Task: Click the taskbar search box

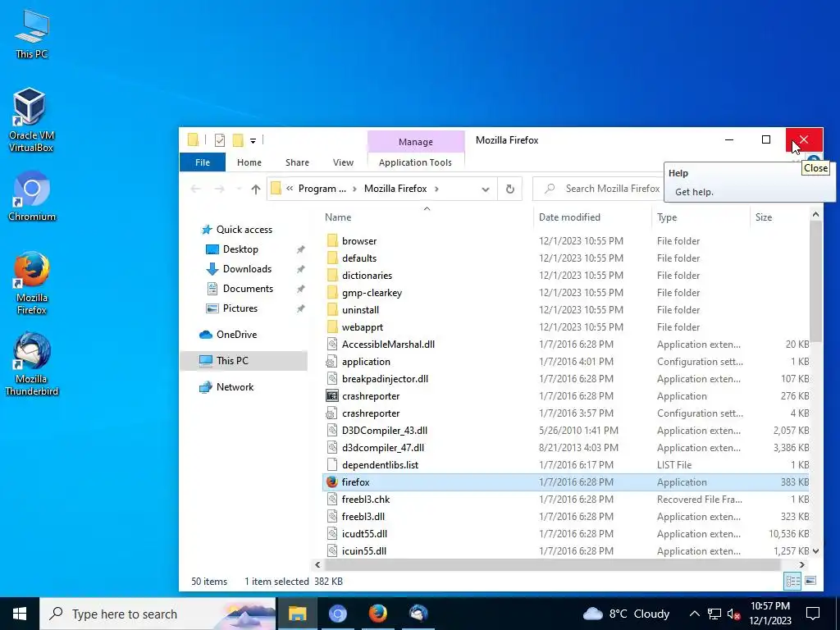Action: (x=157, y=614)
